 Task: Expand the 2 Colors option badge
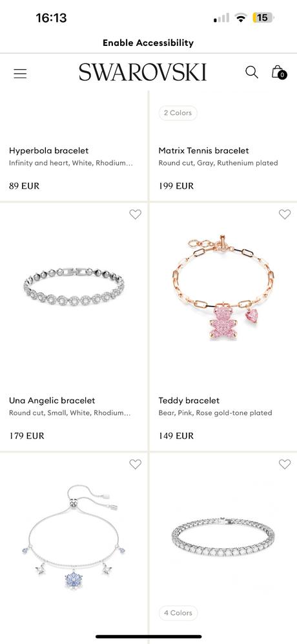[x=178, y=113]
